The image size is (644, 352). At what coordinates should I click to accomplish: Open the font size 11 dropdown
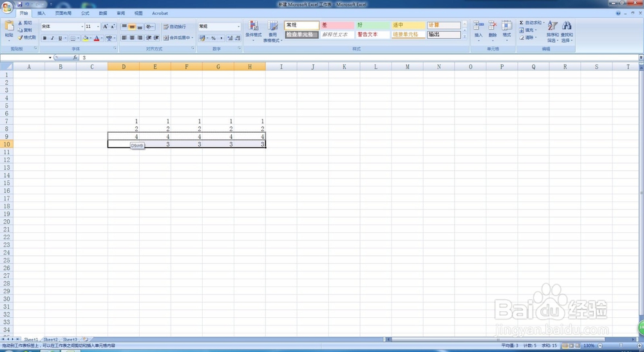click(98, 26)
